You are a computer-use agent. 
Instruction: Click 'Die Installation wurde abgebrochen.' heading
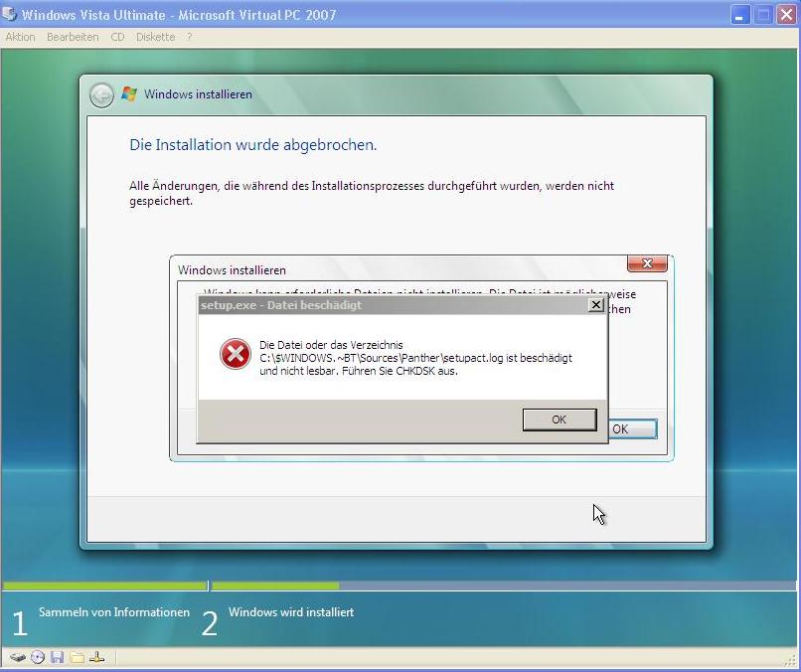[x=252, y=145]
